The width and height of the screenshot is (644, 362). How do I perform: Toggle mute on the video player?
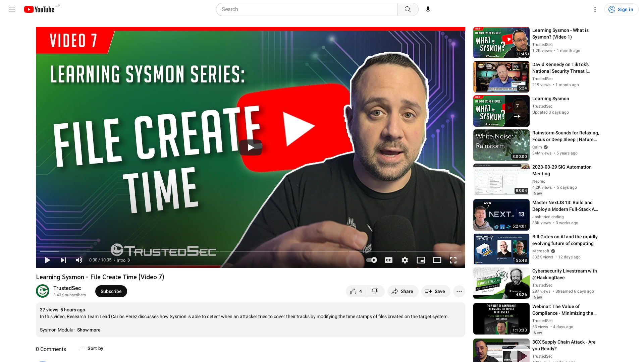[79, 260]
